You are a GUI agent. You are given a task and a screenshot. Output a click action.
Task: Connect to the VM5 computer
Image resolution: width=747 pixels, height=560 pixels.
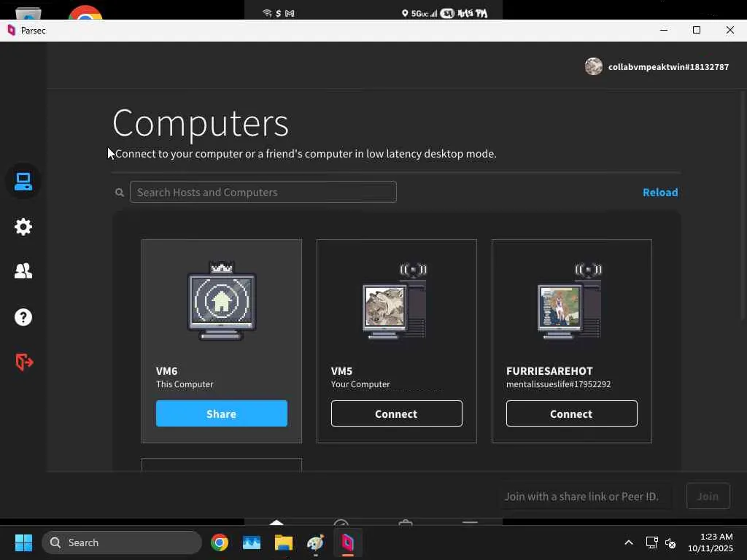point(396,414)
